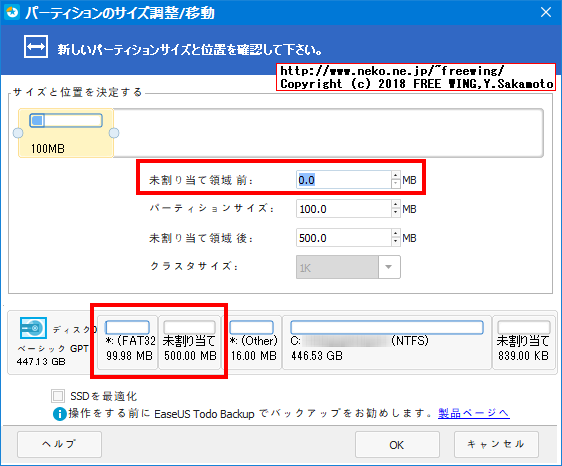Click the 447.13 GB disk size text

[41, 361]
